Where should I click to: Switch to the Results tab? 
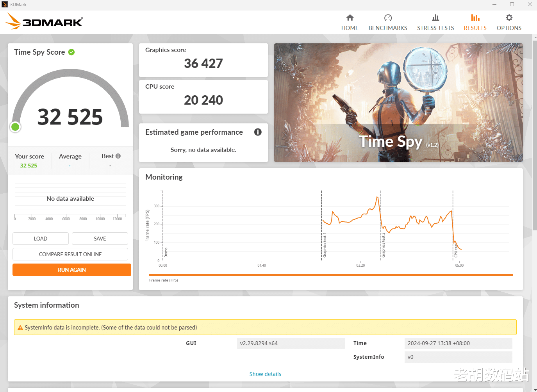pyautogui.click(x=475, y=23)
